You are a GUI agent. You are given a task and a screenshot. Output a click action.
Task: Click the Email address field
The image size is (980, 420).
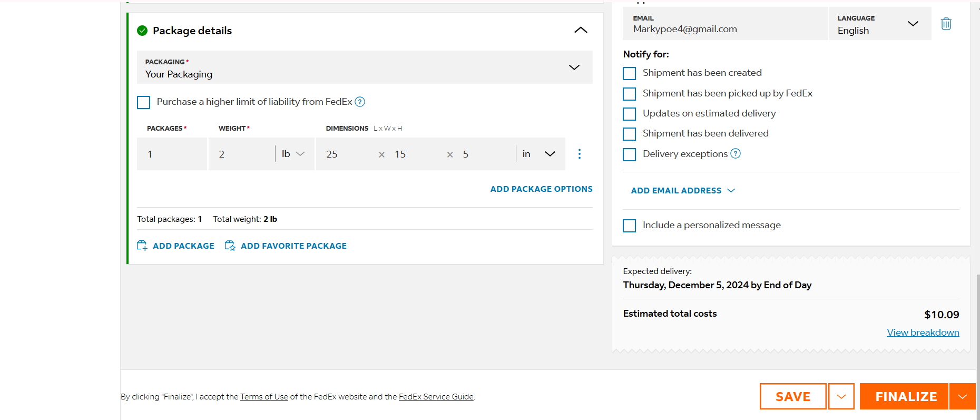(725, 24)
